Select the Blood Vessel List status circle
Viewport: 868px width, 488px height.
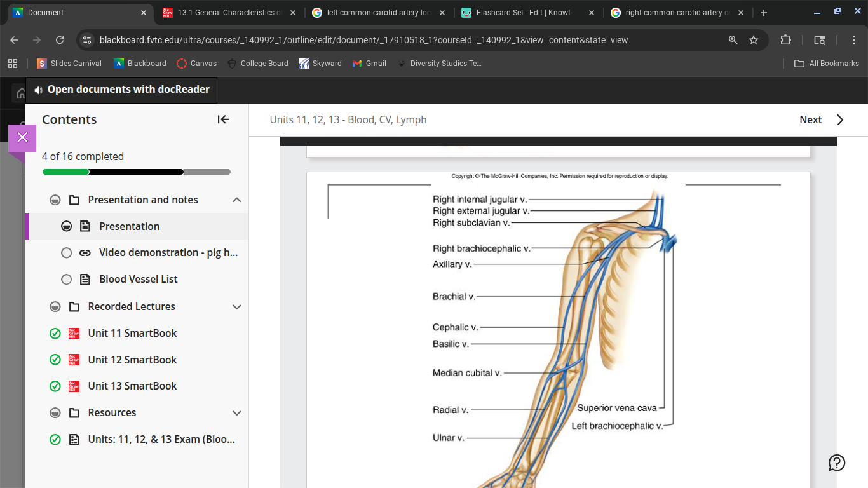[66, 280]
